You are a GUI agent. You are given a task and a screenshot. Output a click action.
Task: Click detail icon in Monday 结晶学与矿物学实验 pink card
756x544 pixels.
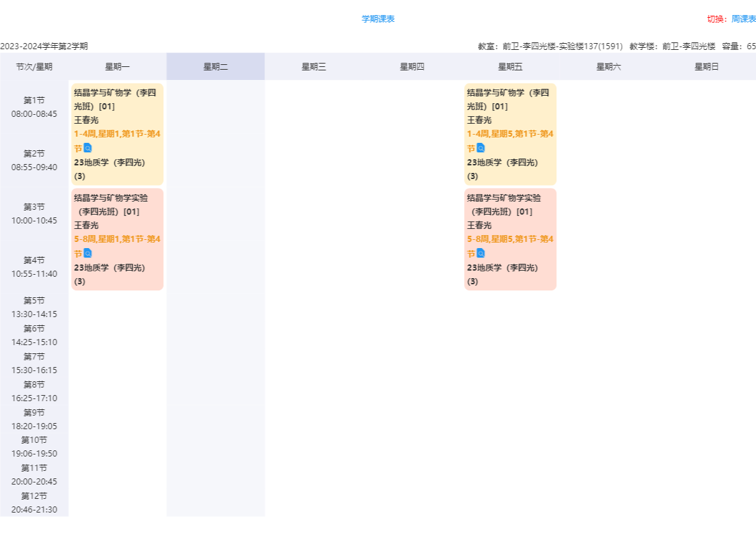[x=87, y=254]
